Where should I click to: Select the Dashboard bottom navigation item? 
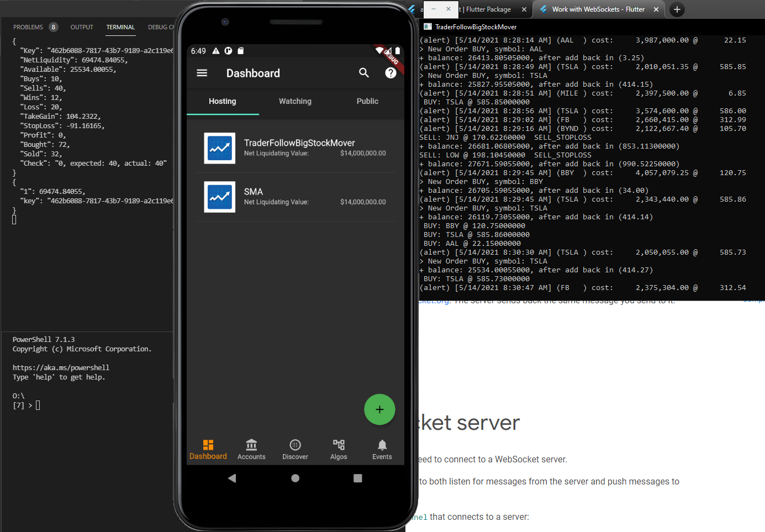208,450
